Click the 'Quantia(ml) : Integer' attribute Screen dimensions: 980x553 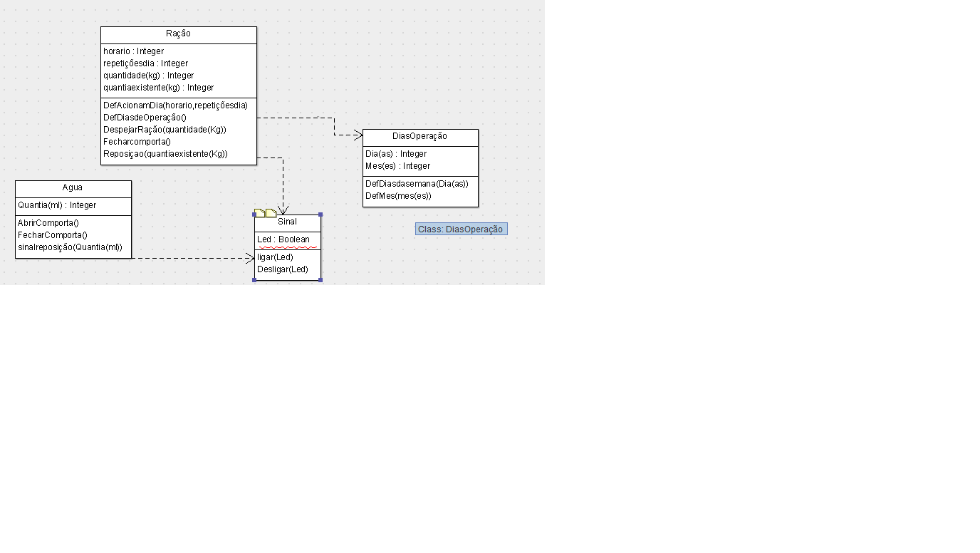pyautogui.click(x=57, y=205)
